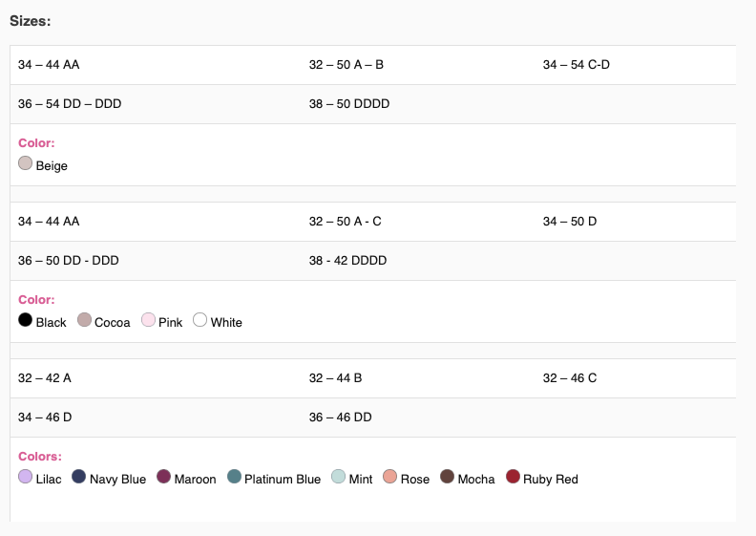Click the 38 – 50 DDDD size cell
The width and height of the screenshot is (756, 536).
coord(418,104)
